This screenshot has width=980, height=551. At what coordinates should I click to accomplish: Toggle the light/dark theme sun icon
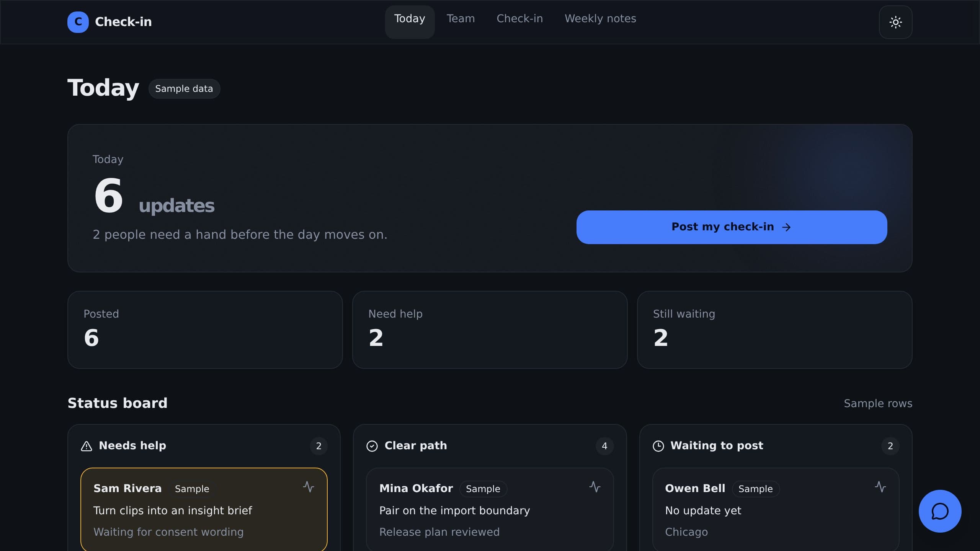click(x=895, y=22)
